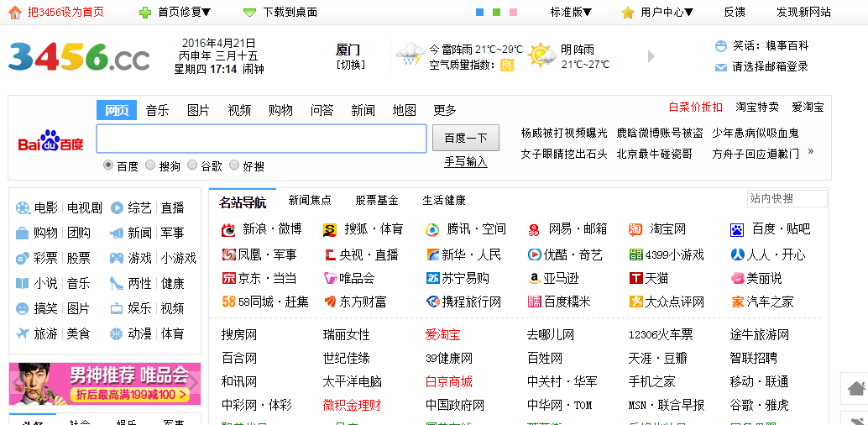868x425 pixels.
Task: Open the 杨威被打视频曝光 headline
Action: coord(564,133)
